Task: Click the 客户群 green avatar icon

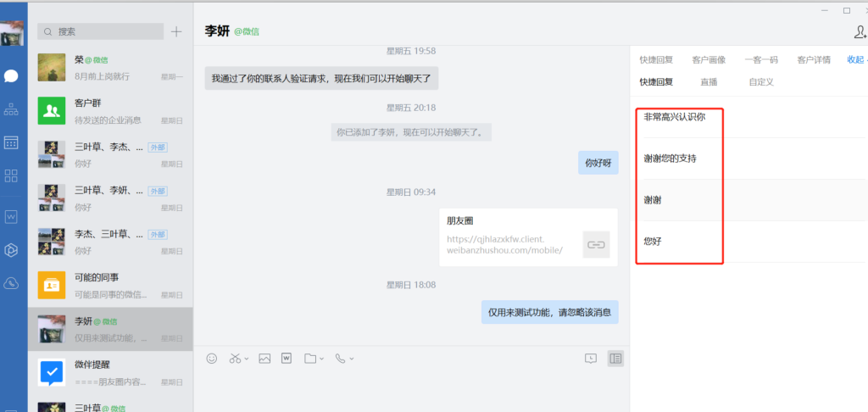Action: [52, 111]
